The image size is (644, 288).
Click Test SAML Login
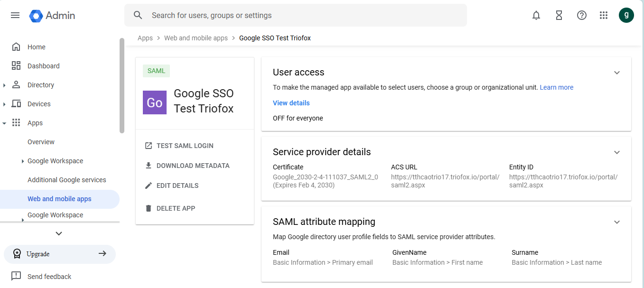[185, 146]
